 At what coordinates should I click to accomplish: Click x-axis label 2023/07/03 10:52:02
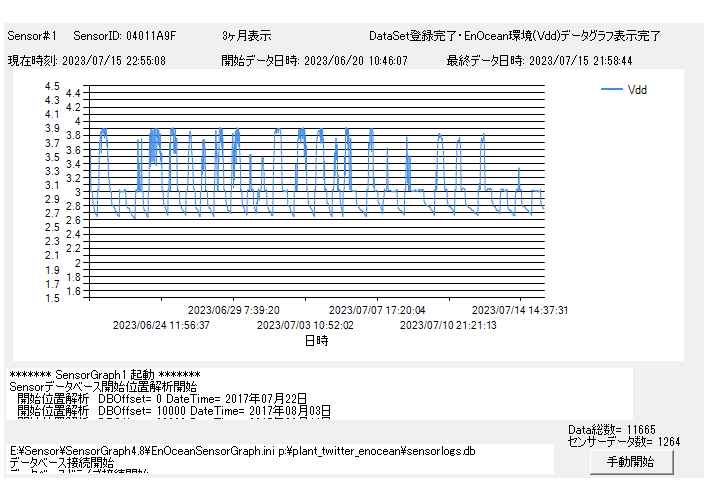[x=305, y=325]
